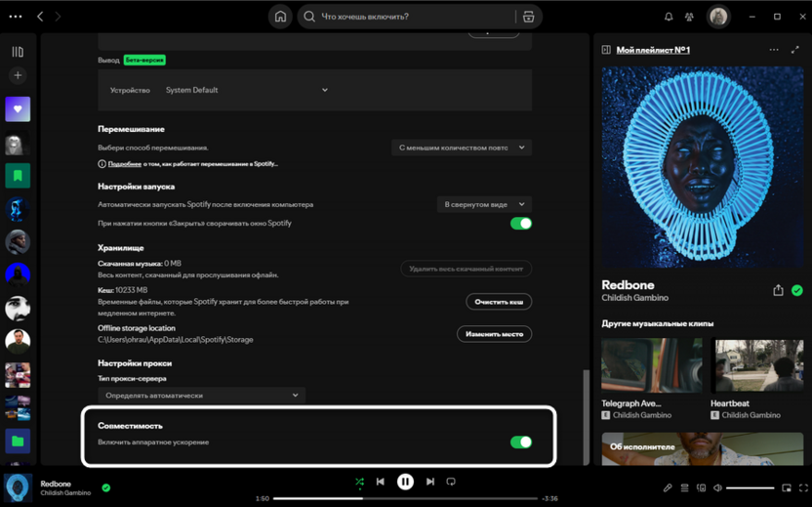Open 'Об исполнителе' artist card
Screen dimensions: 812x507
(x=703, y=449)
